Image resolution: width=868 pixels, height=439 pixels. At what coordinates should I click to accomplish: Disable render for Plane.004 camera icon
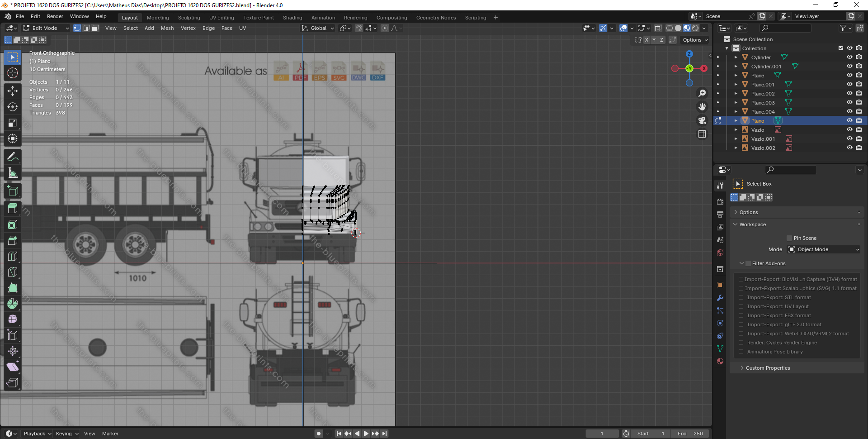(x=859, y=112)
